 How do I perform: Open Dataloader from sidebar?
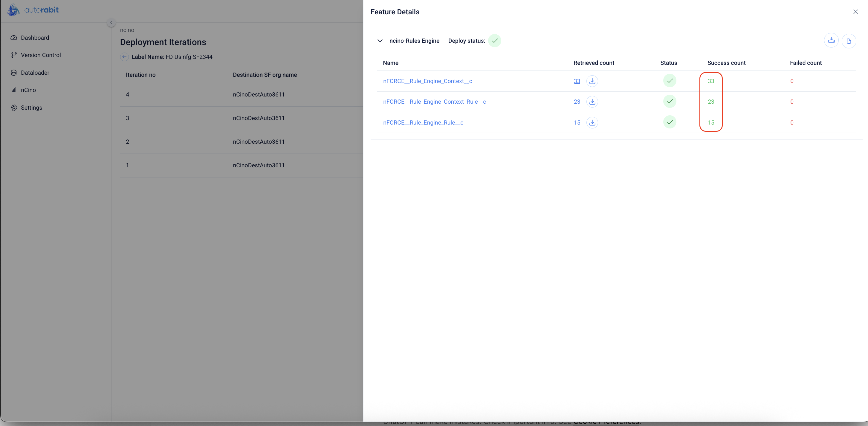click(35, 73)
